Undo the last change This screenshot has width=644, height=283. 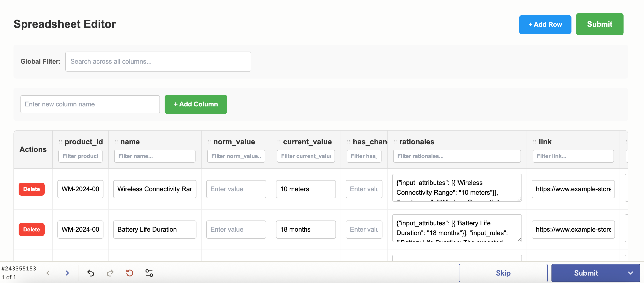pos(90,273)
